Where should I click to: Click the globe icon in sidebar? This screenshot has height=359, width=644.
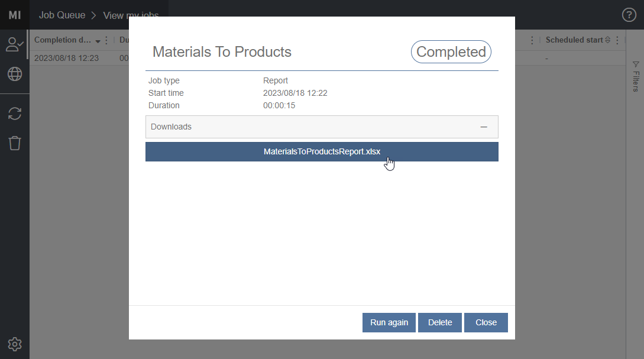point(15,74)
